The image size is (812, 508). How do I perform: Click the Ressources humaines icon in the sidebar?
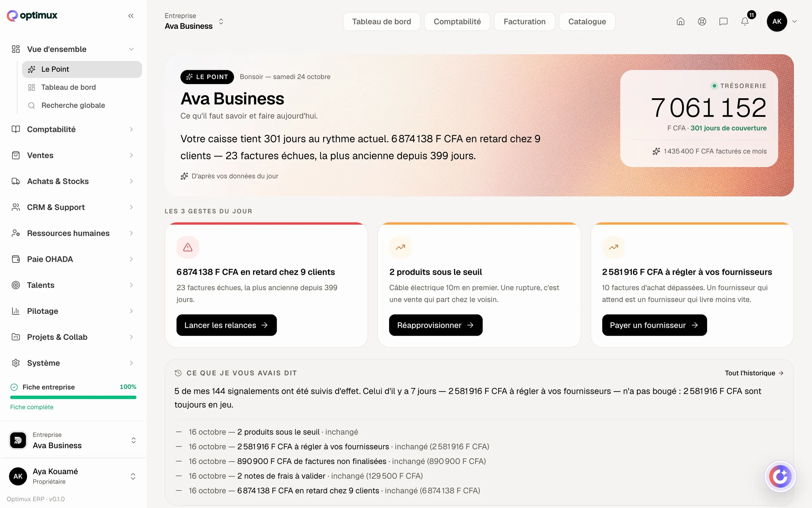[x=16, y=233]
